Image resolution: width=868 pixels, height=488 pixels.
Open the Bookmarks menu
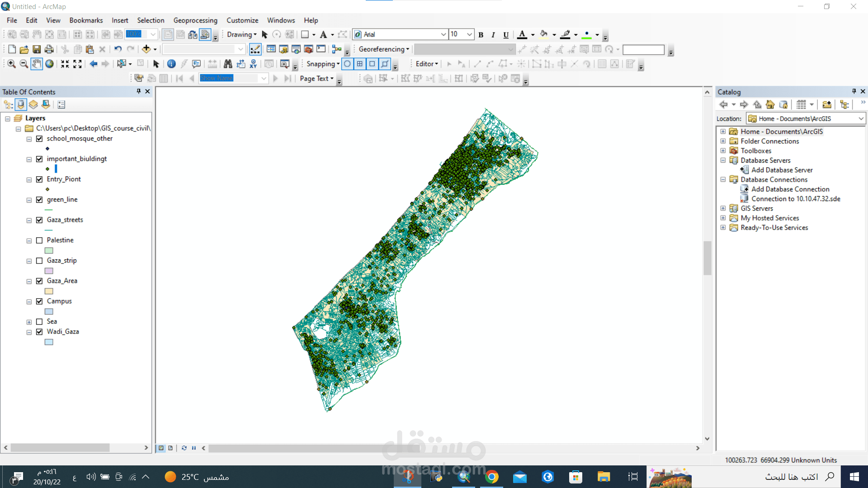click(86, 20)
